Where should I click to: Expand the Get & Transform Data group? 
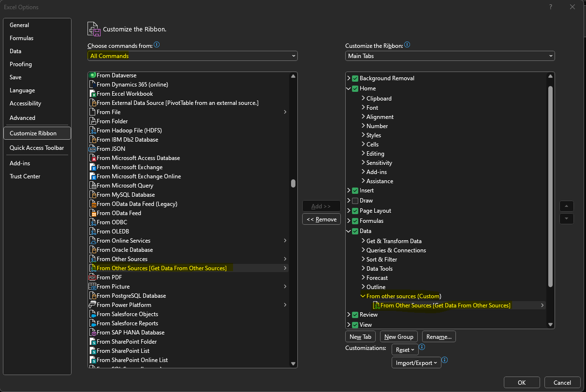point(363,241)
